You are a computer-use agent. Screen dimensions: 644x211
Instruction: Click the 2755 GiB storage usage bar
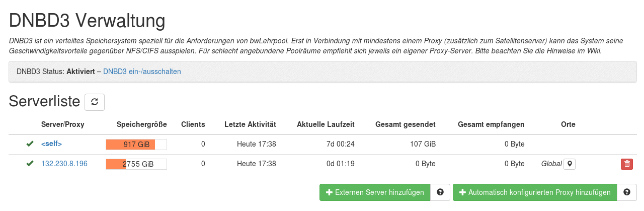136,164
